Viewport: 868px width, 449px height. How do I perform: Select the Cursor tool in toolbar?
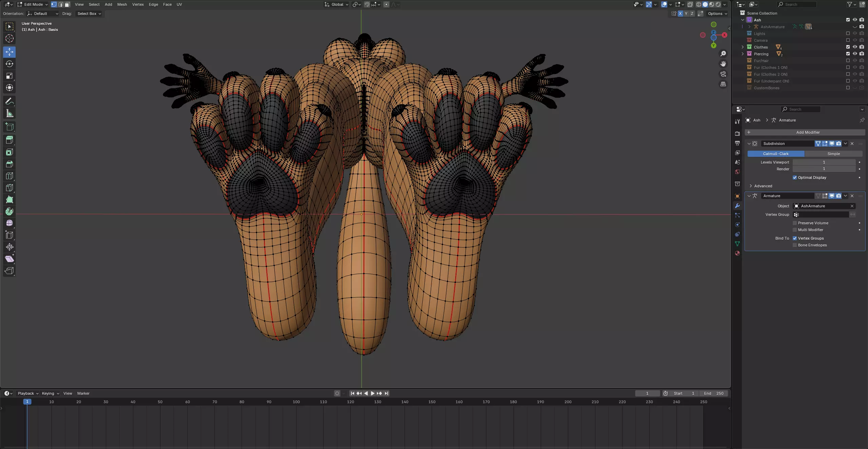[x=9, y=38]
